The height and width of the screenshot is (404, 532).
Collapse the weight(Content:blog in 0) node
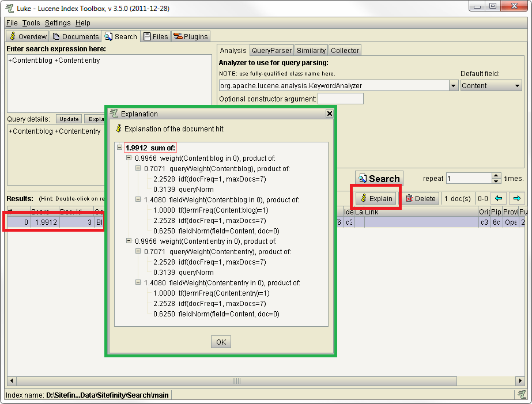point(129,157)
